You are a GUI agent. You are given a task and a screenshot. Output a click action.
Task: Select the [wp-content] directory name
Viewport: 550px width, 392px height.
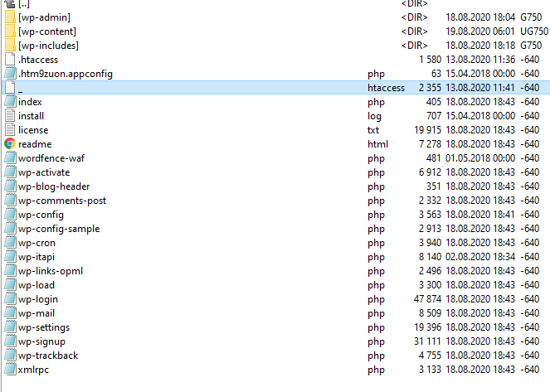click(47, 31)
